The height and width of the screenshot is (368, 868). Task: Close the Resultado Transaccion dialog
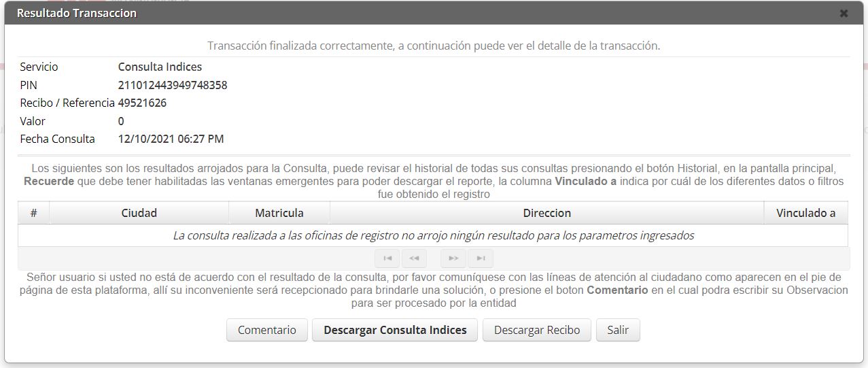click(844, 14)
